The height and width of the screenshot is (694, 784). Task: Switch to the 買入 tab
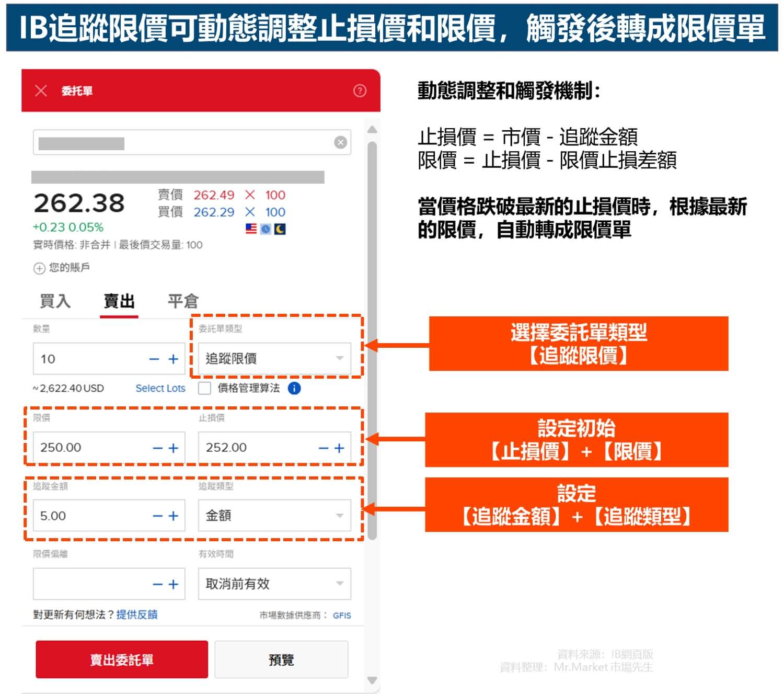(x=55, y=301)
